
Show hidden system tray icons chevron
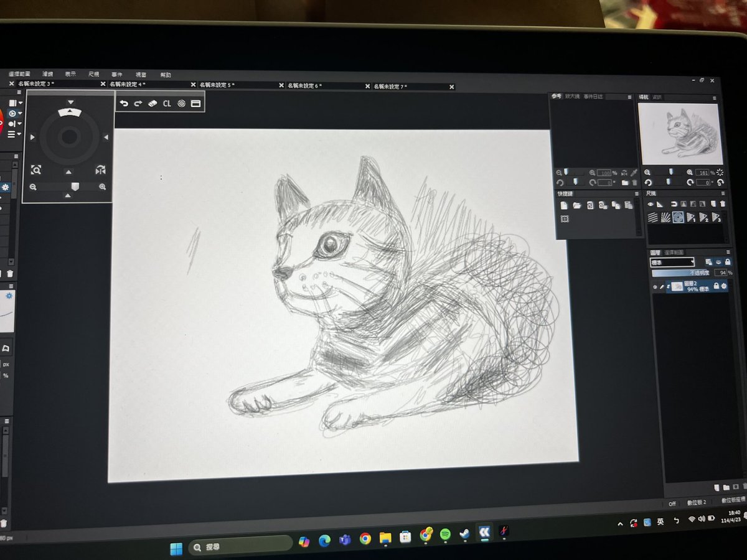pos(620,524)
